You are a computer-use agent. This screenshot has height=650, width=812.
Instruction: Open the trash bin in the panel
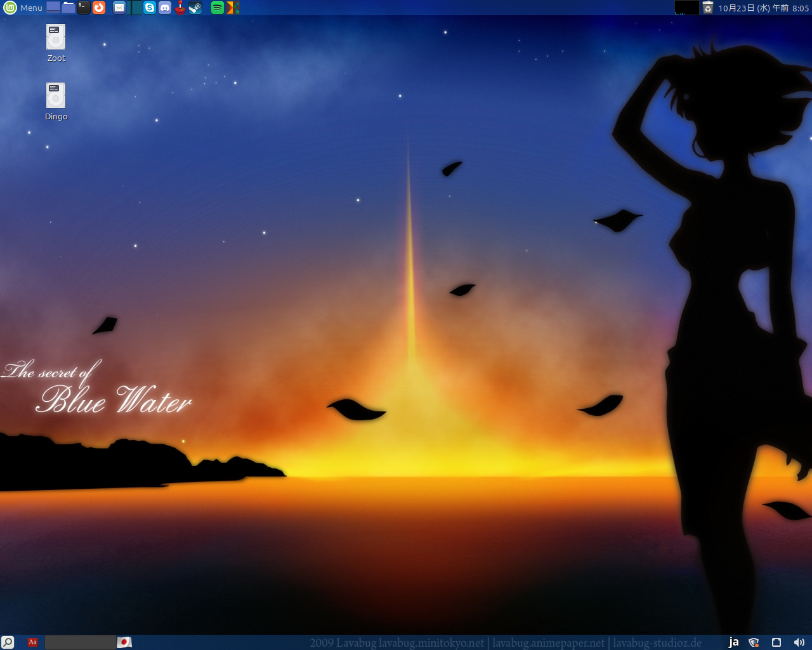tap(708, 8)
